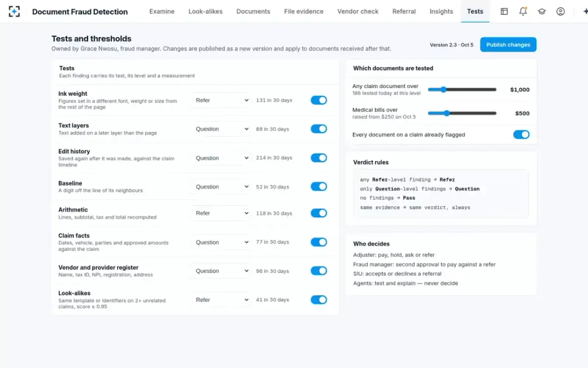
Task: Click the Which documents are tested heading
Action: pyautogui.click(x=393, y=68)
